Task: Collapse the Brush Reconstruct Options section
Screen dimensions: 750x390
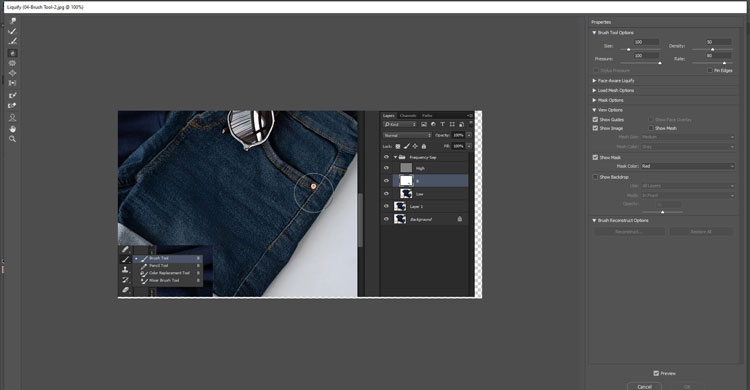Action: [x=595, y=221]
